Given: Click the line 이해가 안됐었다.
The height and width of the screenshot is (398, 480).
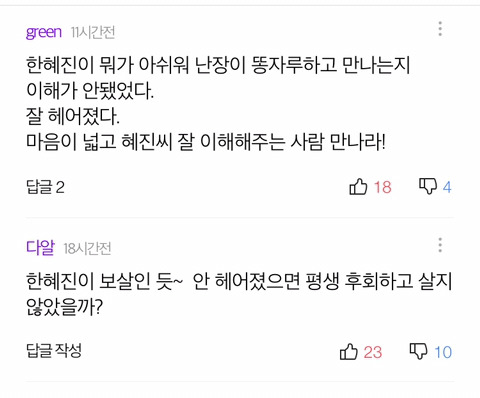Looking at the screenshot, I should pos(90,90).
